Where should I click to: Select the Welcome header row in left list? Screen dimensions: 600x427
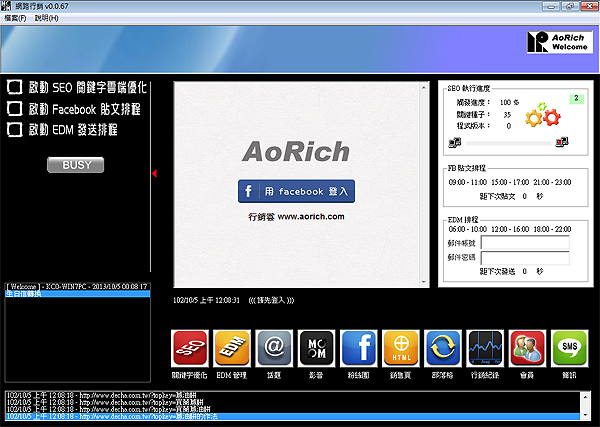click(77, 287)
